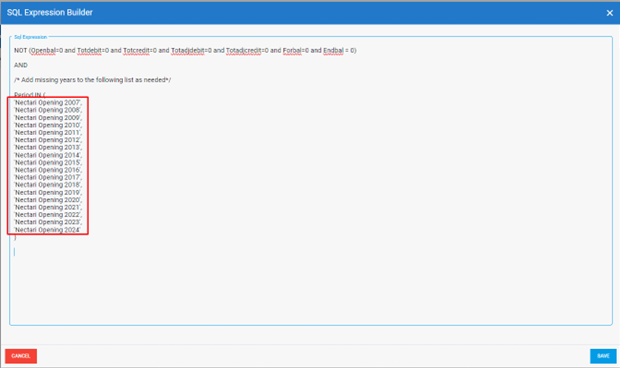This screenshot has height=368, width=620.
Task: Click the word 'Totcredit' in the expression
Action: pos(136,51)
